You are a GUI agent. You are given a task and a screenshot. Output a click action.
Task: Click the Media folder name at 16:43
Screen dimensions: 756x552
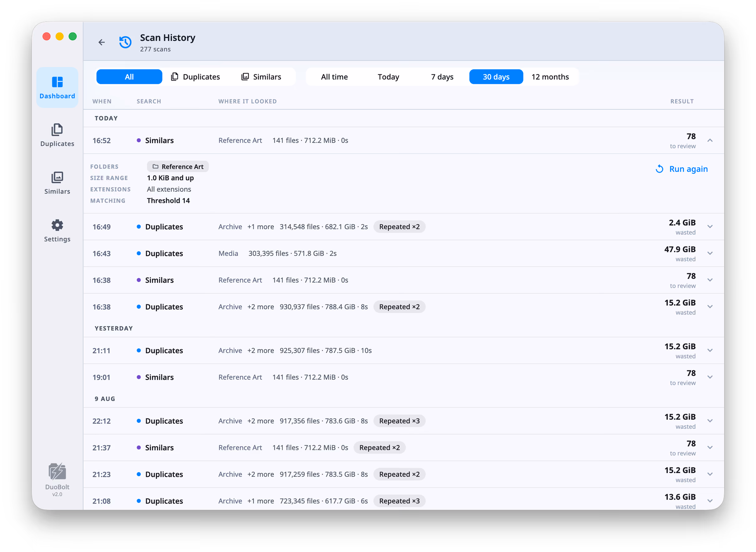(228, 254)
